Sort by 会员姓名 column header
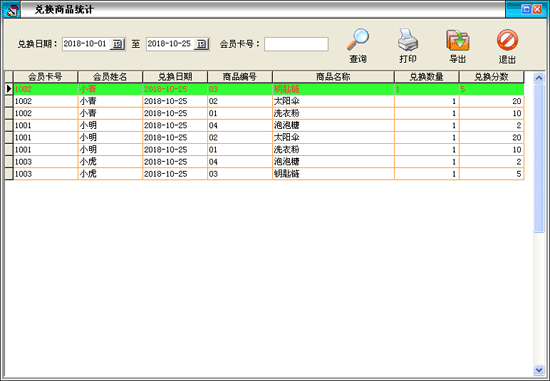The image size is (550, 381). 110,76
